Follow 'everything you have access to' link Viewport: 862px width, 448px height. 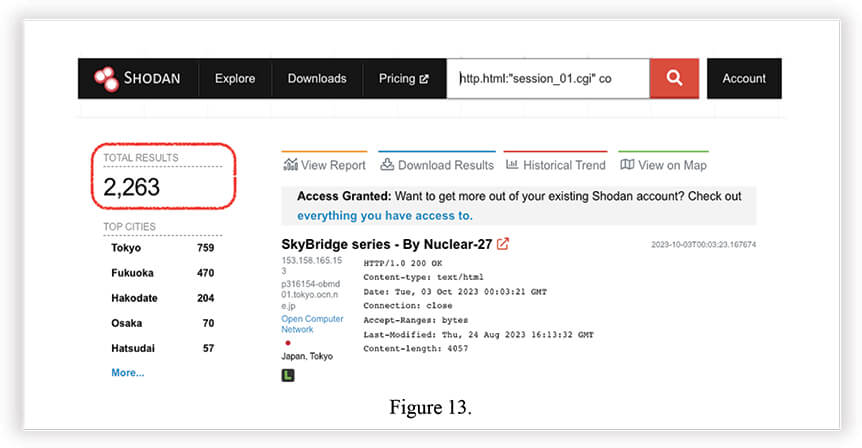(x=385, y=215)
